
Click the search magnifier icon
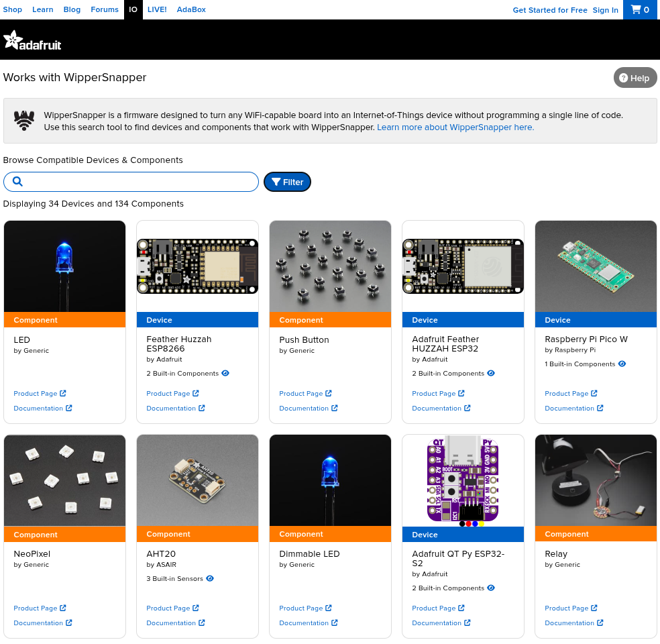point(18,182)
